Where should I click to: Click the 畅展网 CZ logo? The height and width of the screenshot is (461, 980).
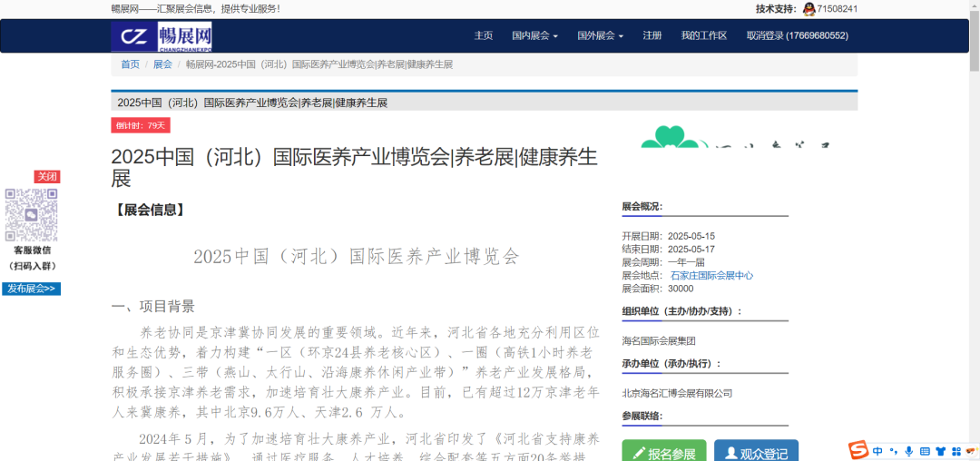[x=162, y=36]
